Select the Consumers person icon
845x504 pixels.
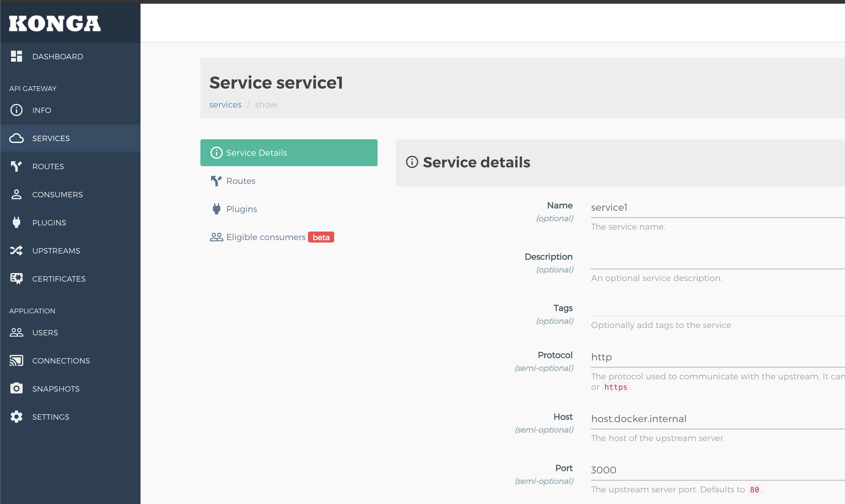click(x=16, y=194)
